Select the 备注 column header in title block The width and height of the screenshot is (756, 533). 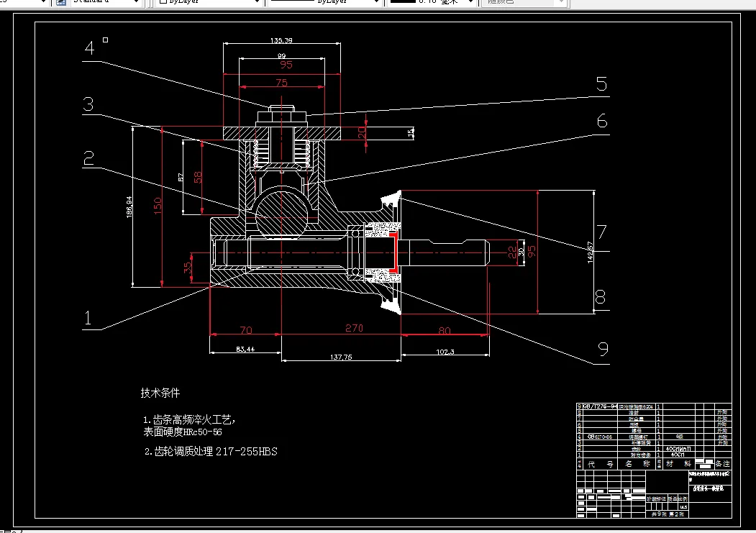(722, 464)
